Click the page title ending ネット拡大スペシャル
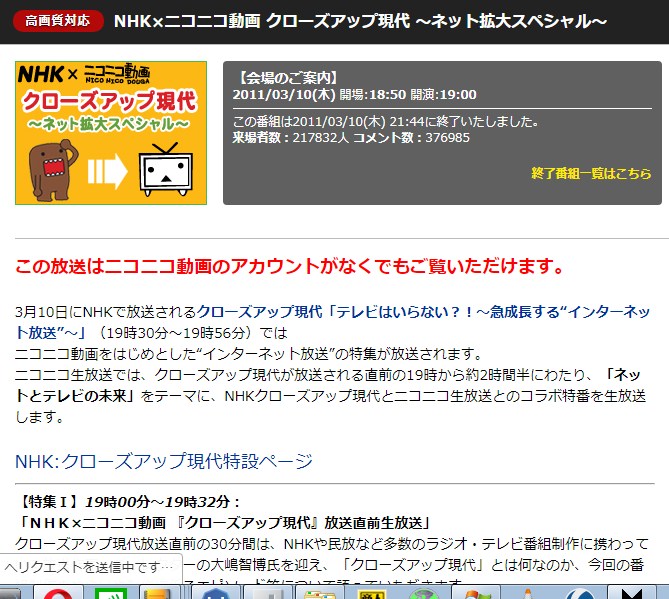Image resolution: width=669 pixels, height=599 pixels. [360, 21]
